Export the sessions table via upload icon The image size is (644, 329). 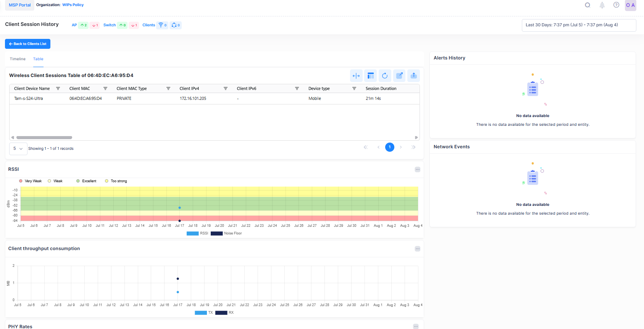(x=413, y=76)
